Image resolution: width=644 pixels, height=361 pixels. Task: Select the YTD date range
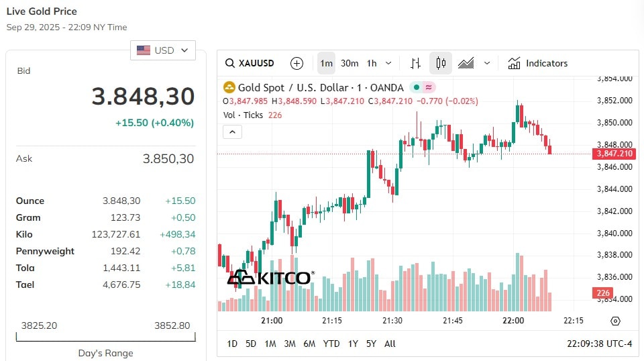331,344
